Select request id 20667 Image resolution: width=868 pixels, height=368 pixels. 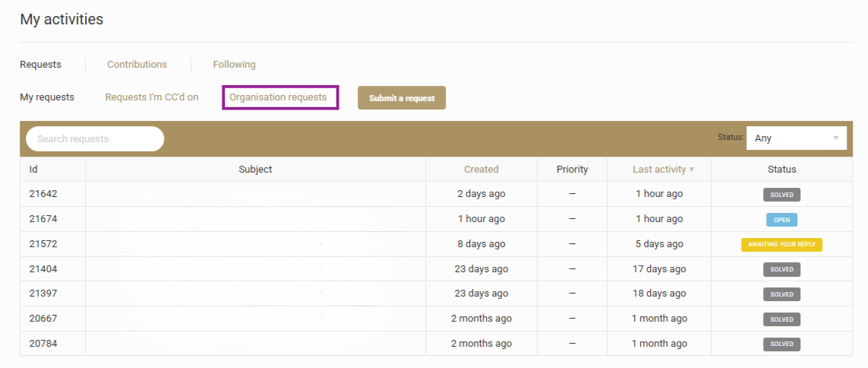tap(43, 319)
